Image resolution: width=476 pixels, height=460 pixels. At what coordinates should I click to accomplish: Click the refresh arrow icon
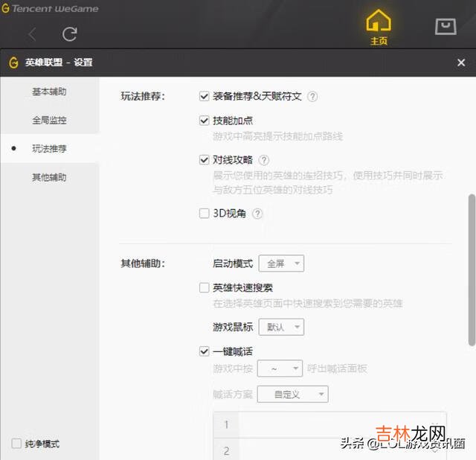70,33
